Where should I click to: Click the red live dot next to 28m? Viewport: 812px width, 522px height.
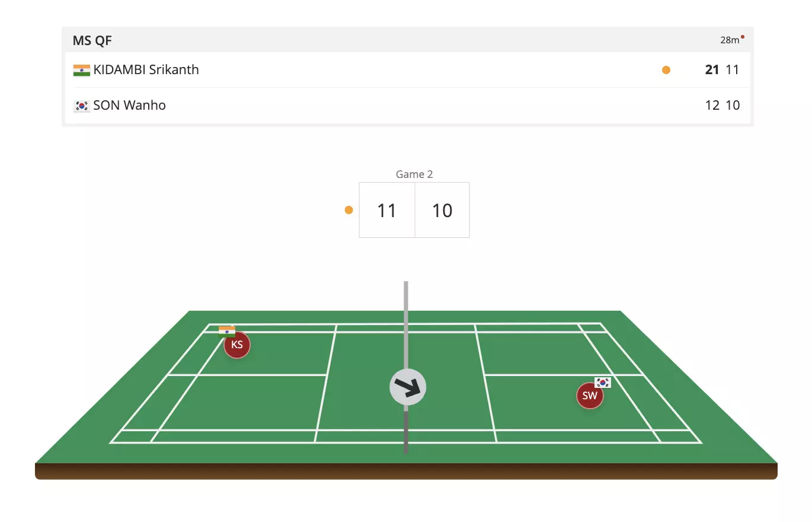coord(743,37)
